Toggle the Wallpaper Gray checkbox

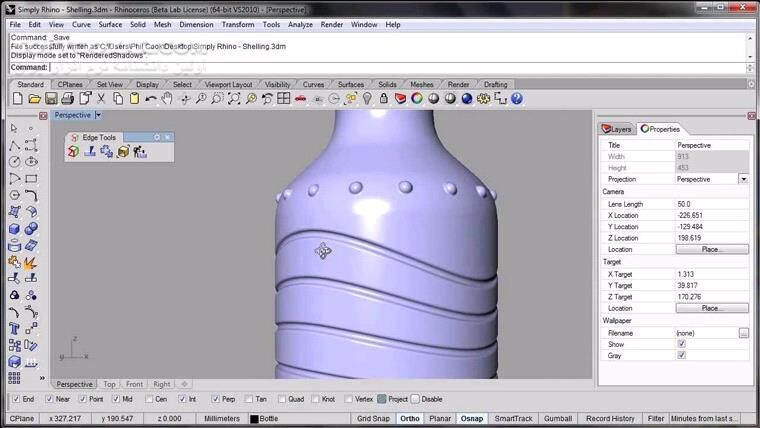point(681,355)
